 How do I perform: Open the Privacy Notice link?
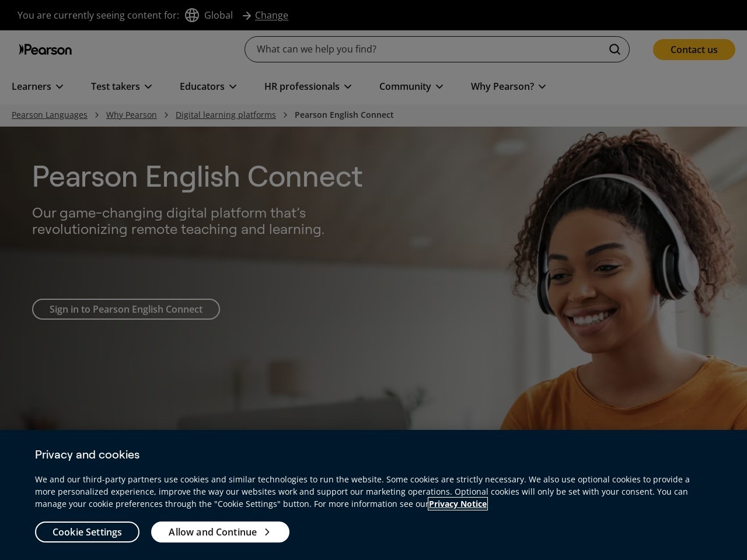click(458, 504)
